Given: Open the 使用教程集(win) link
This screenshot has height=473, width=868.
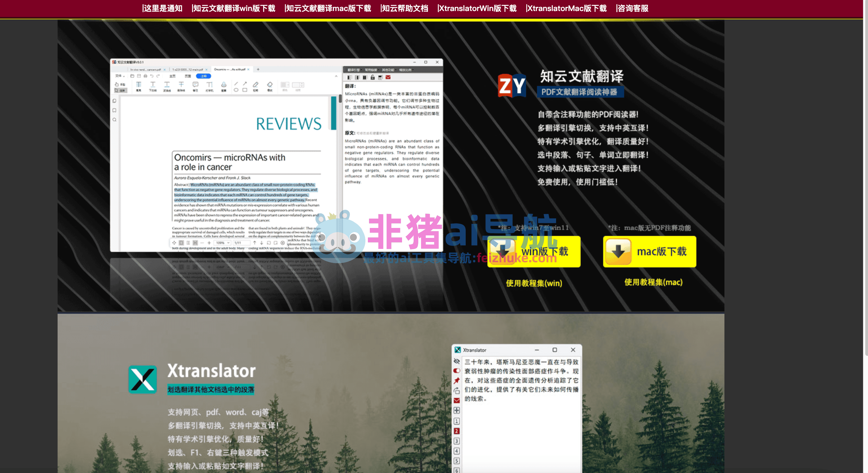Looking at the screenshot, I should tap(534, 283).
